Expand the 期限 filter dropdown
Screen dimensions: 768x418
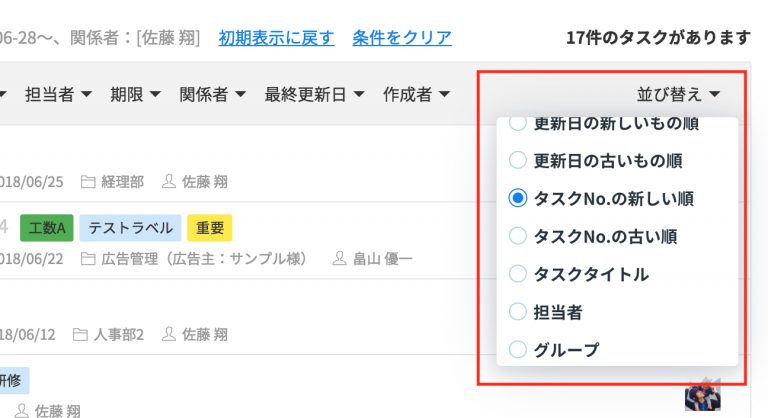point(135,94)
